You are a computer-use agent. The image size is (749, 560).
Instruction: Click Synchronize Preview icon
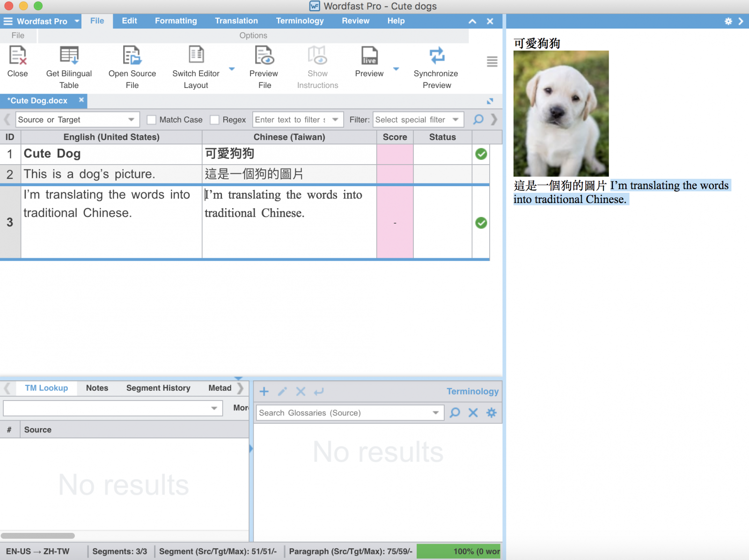point(436,56)
